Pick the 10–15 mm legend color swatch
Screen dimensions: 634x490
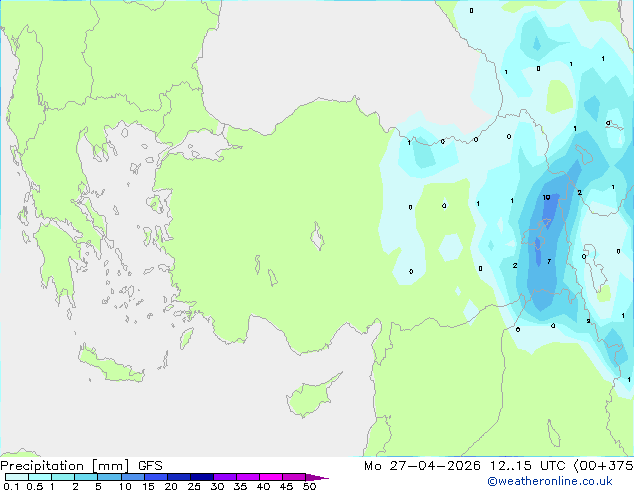[133, 477]
